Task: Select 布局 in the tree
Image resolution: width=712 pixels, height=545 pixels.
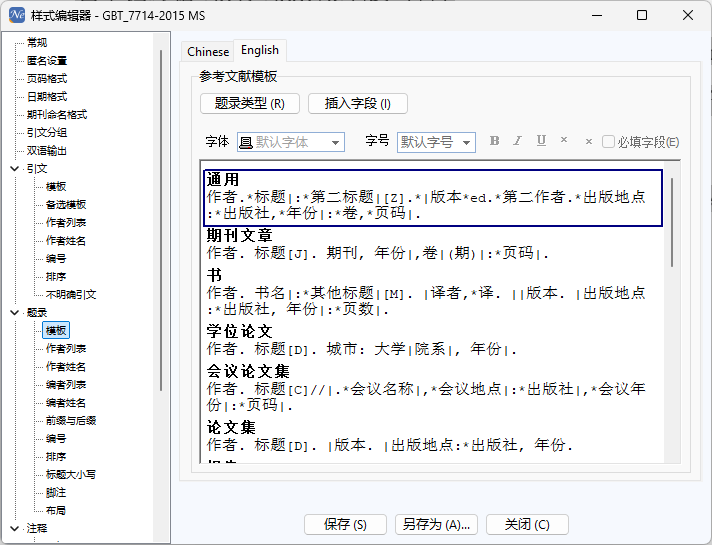Action: pos(56,510)
